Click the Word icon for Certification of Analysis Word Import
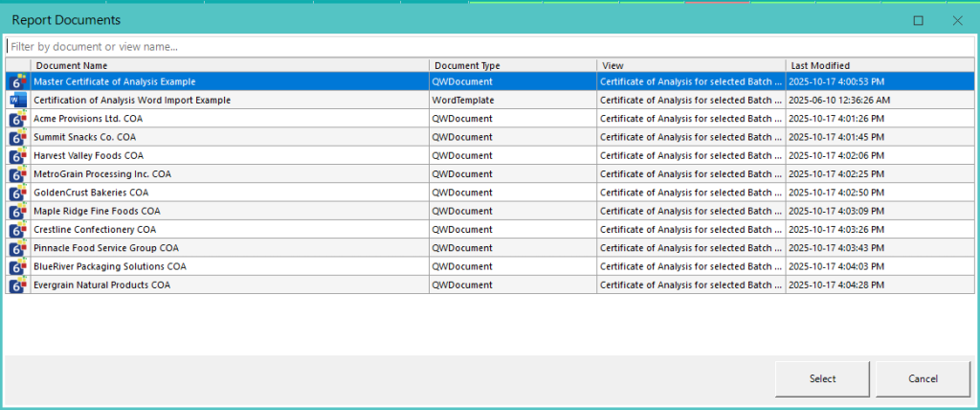Image resolution: width=980 pixels, height=410 pixels. pos(17,101)
